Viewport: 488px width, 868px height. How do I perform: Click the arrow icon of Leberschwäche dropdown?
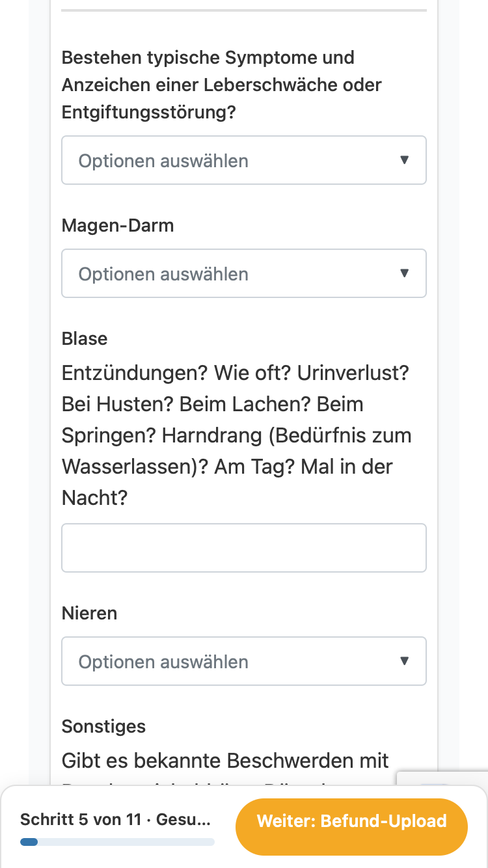click(x=405, y=160)
